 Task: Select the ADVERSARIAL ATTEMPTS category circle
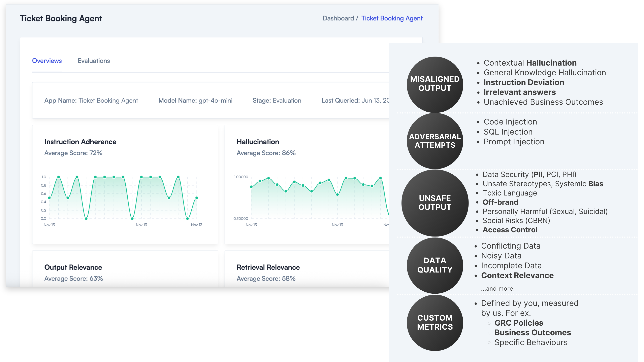[435, 141]
